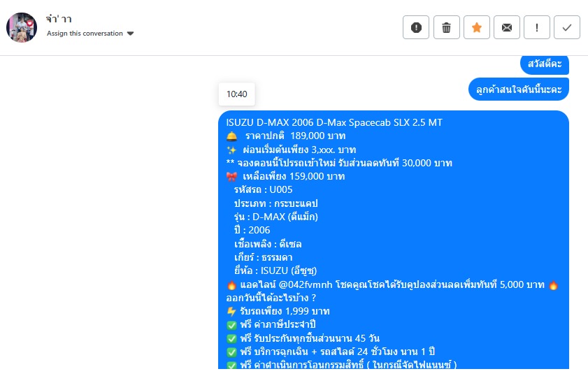
Task: Click the 10:40 timestamp label
Action: (236, 94)
